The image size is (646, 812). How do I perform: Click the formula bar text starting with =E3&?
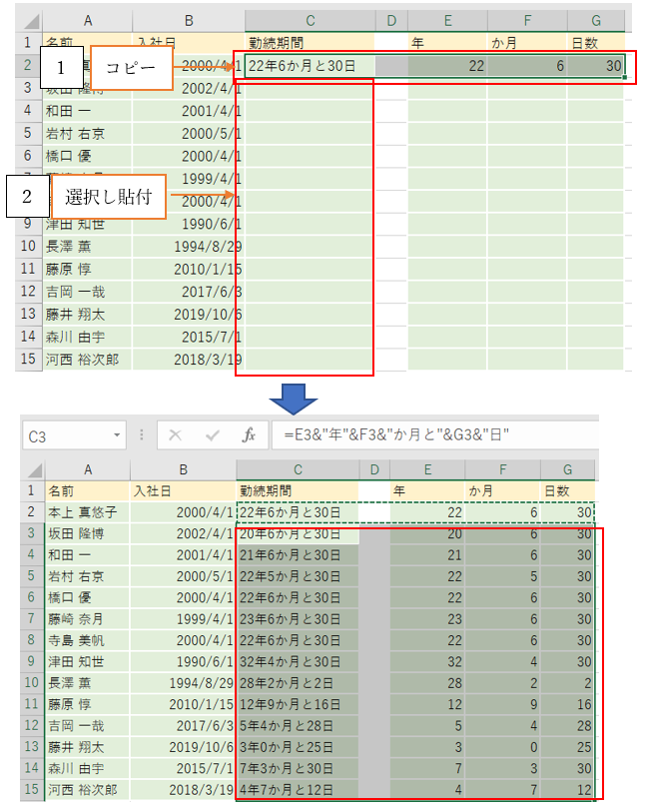coord(397,435)
